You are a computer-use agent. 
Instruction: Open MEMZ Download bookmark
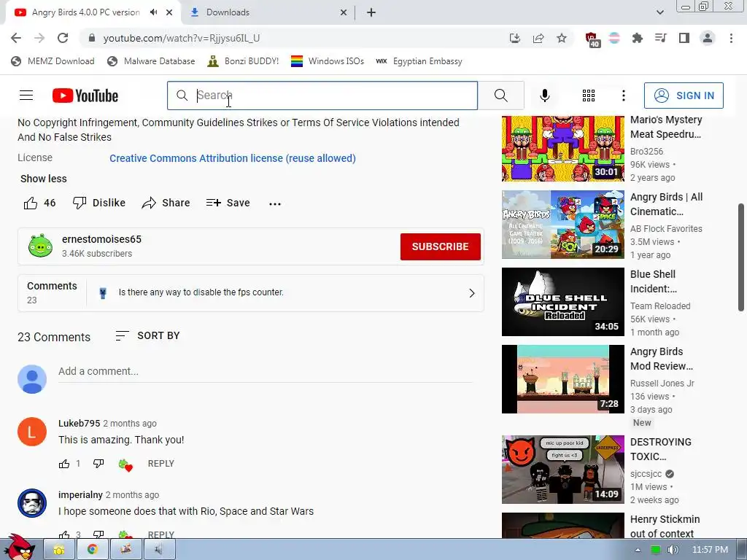coord(53,61)
